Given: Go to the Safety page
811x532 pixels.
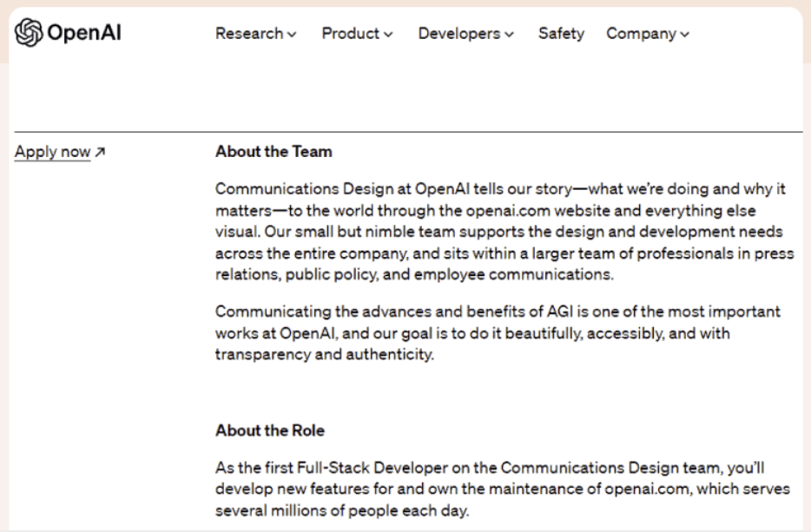Looking at the screenshot, I should click(x=561, y=34).
